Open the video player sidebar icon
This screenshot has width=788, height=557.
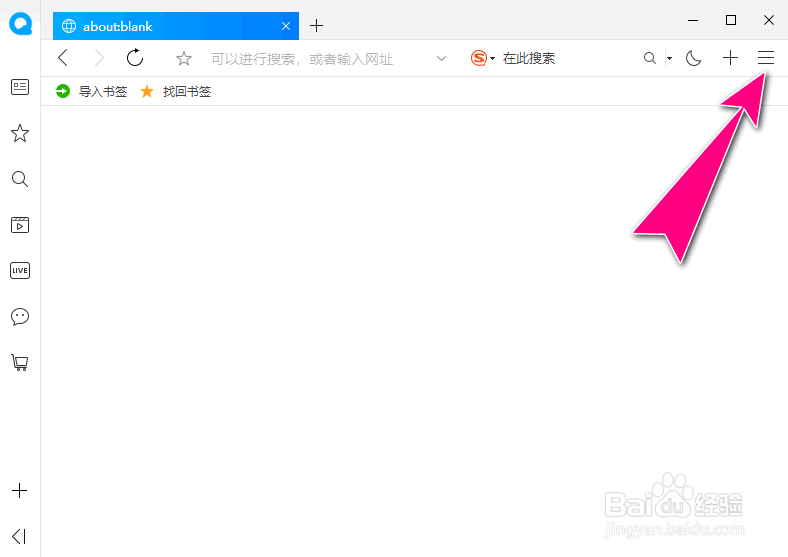tap(20, 225)
